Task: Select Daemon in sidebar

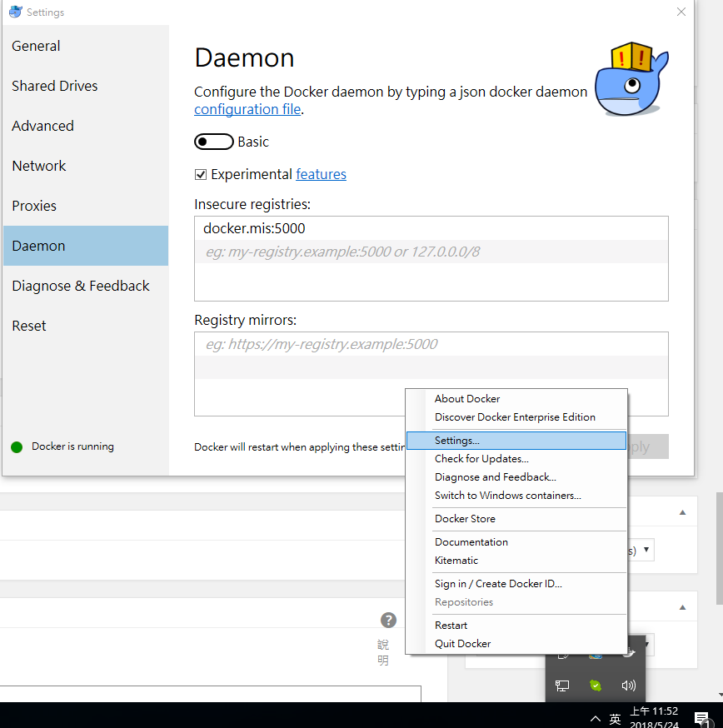Action: click(86, 246)
